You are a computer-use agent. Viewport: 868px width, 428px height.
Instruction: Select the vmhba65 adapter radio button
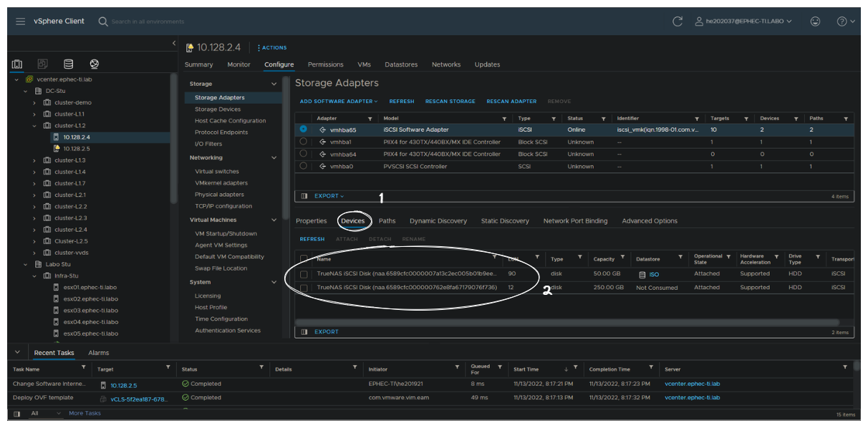pos(304,130)
